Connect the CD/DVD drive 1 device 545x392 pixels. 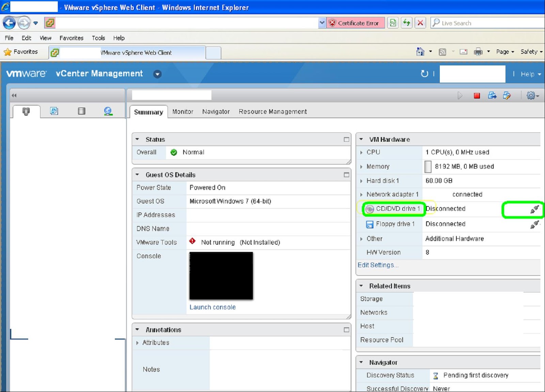[x=534, y=209]
